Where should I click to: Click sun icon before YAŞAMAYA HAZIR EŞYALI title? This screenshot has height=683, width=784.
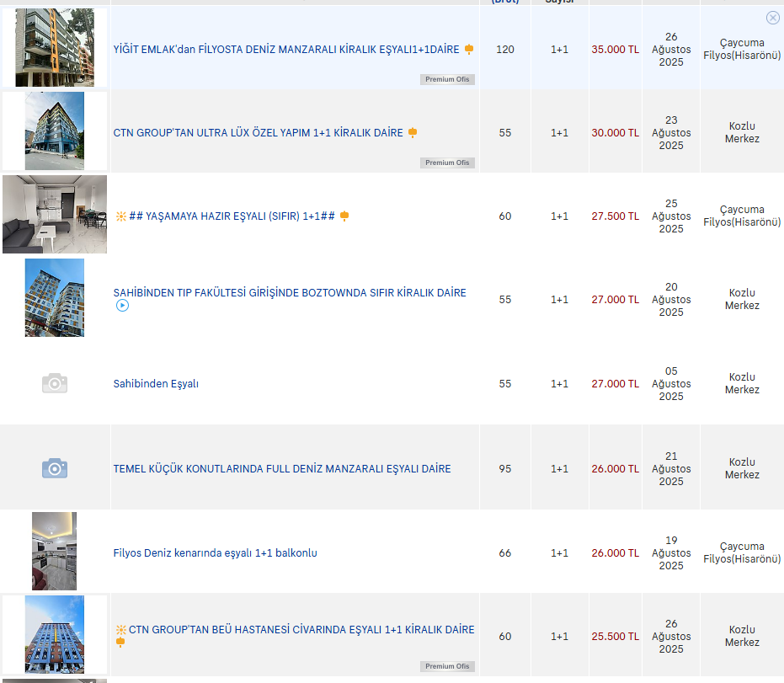(x=120, y=216)
